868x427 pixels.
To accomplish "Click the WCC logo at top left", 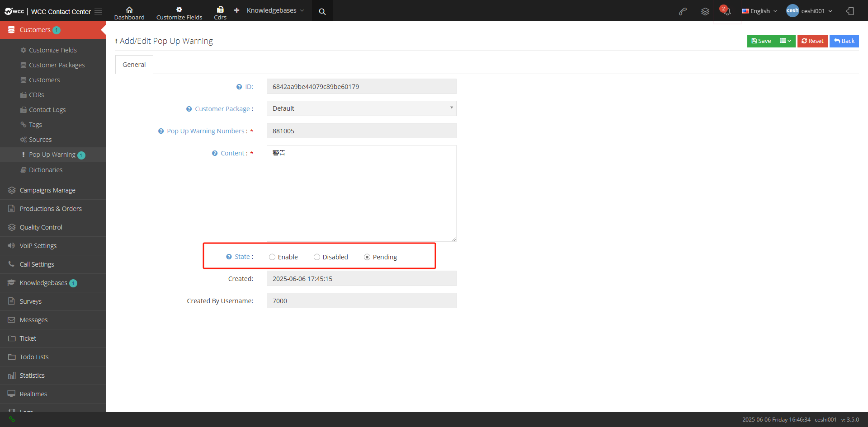I will (x=14, y=11).
